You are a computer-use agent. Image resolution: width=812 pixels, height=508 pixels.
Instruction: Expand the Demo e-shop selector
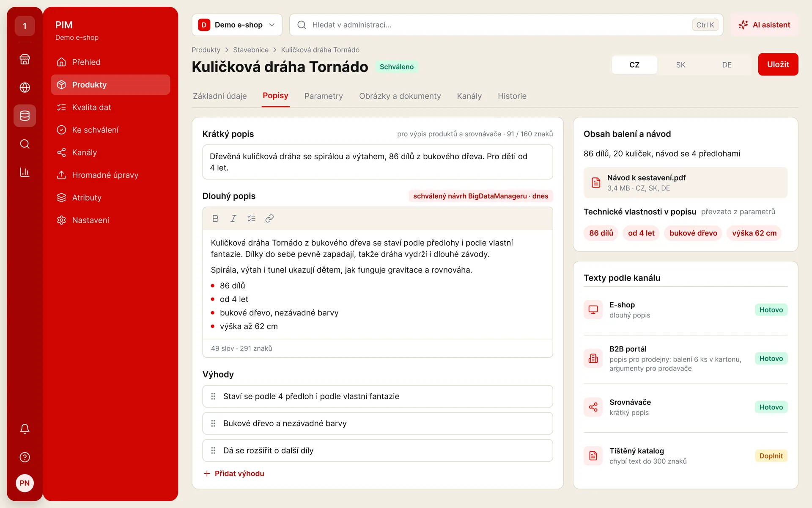click(x=237, y=25)
